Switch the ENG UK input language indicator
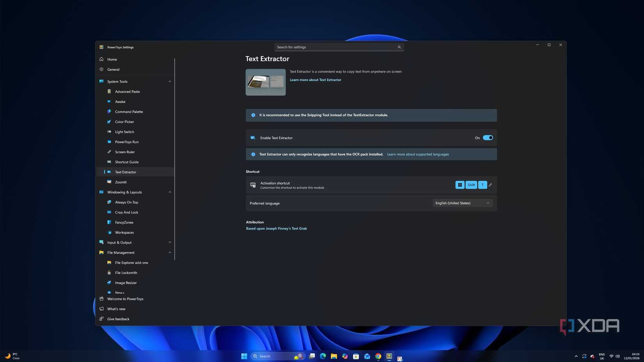Image resolution: width=644 pixels, height=362 pixels. point(602,356)
